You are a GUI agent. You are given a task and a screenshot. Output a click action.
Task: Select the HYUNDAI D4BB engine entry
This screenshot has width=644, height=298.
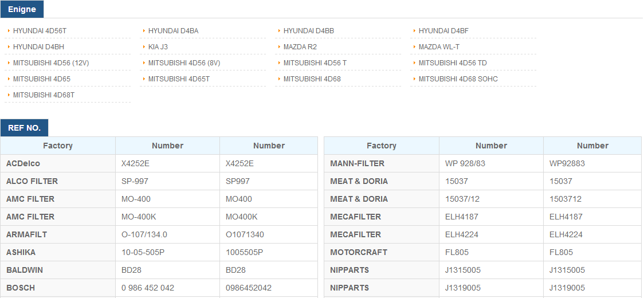point(308,31)
